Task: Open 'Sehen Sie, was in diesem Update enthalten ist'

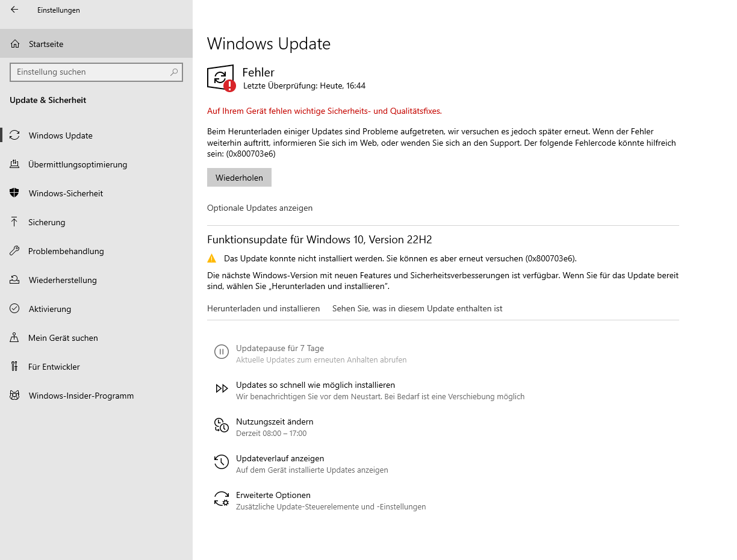Action: (417, 308)
